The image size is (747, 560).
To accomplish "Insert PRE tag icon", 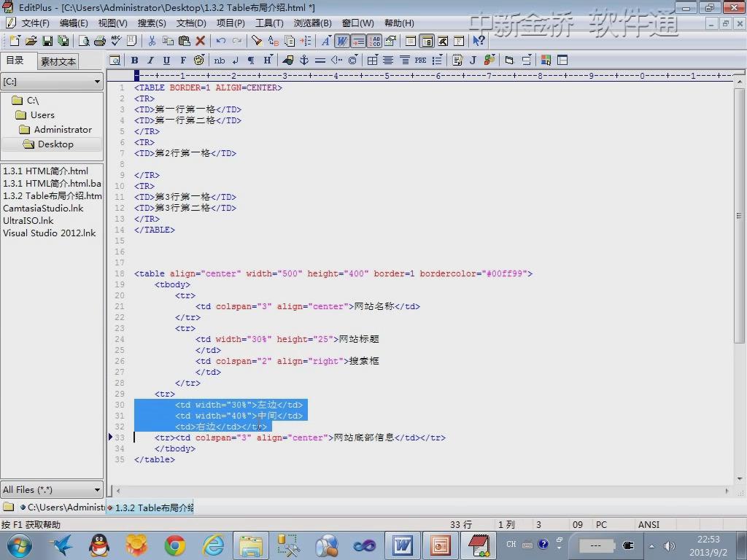I will [420, 61].
